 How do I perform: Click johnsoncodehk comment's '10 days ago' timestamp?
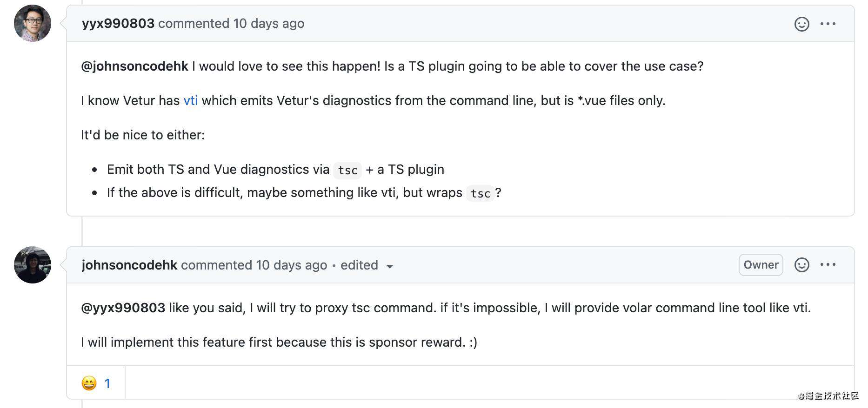(x=292, y=265)
